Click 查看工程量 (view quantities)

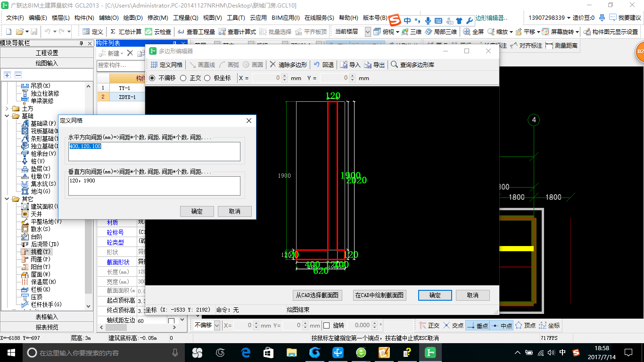[x=196, y=32]
